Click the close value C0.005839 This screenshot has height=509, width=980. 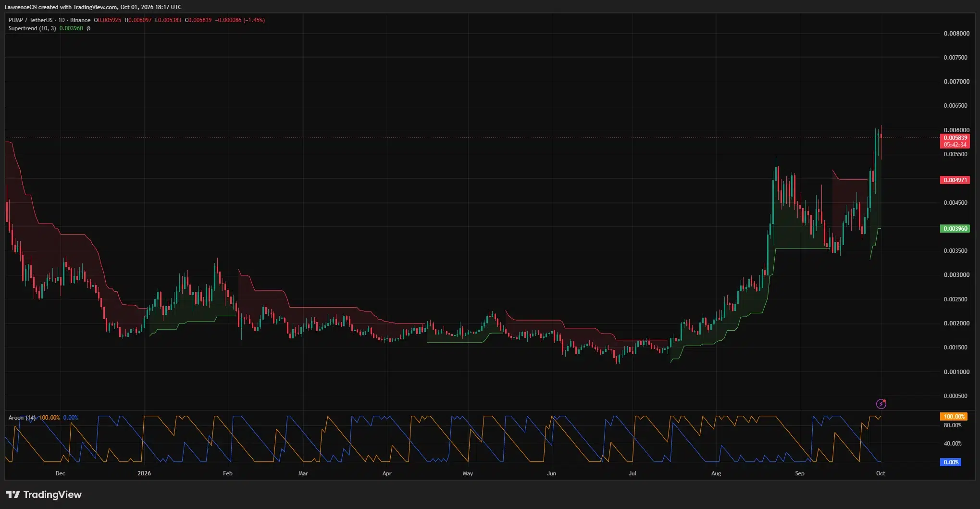point(198,20)
